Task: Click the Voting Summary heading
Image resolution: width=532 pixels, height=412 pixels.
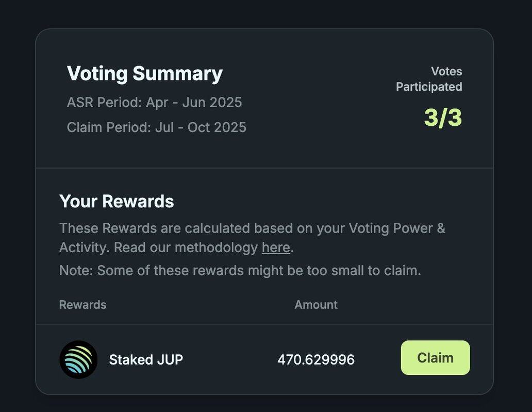Action: pyautogui.click(x=145, y=74)
